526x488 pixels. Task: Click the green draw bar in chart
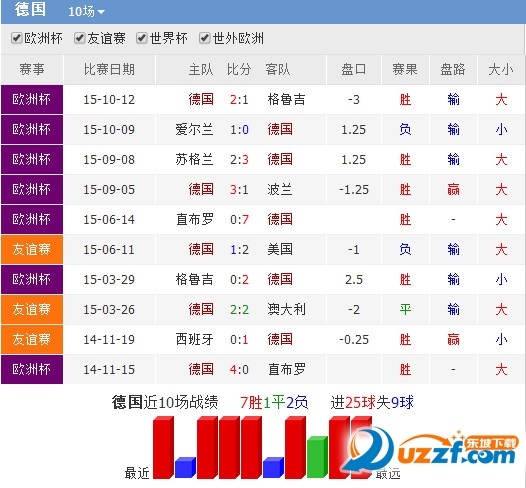[x=317, y=457]
